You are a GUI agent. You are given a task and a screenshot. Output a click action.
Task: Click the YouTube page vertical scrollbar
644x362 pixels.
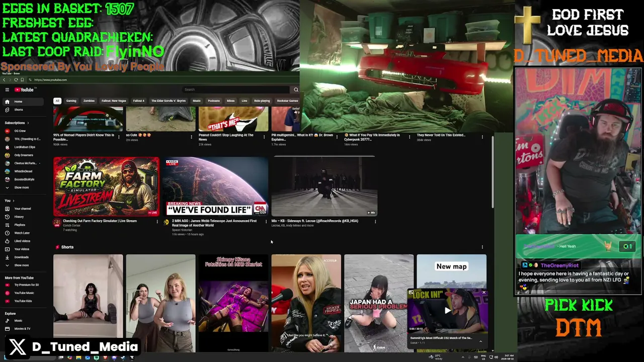[x=493, y=171]
